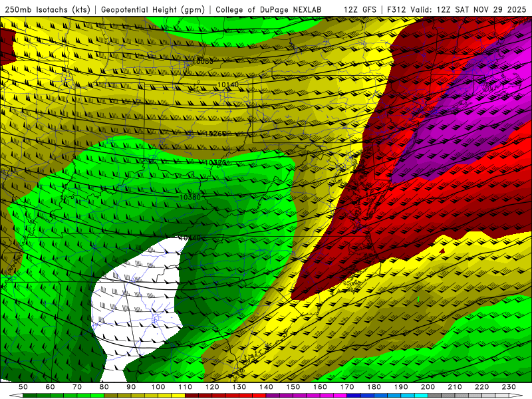The width and height of the screenshot is (532, 399).
Task: Click the 210 value on the color scale
Action: (455, 387)
